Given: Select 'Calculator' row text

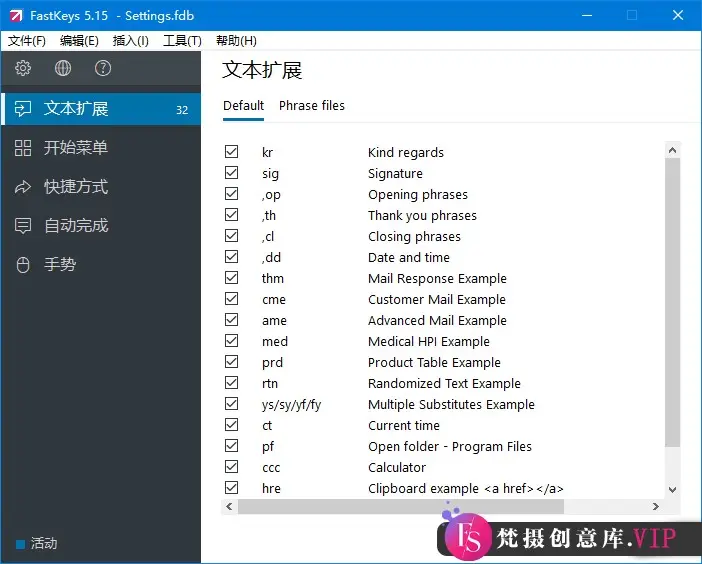Looking at the screenshot, I should (x=397, y=468).
